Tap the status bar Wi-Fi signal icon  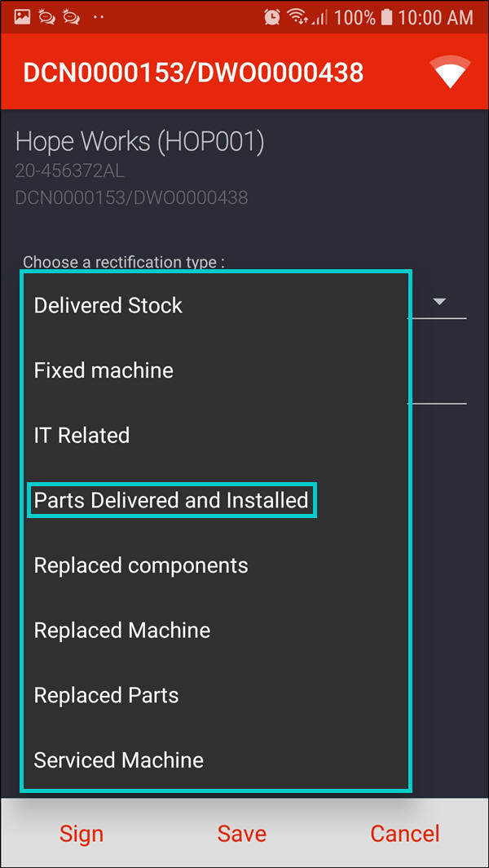[297, 16]
